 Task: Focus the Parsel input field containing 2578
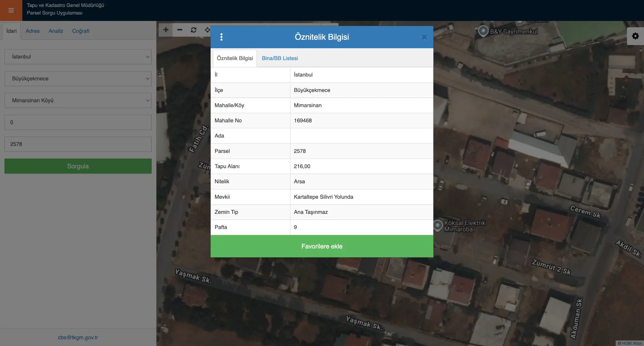pyautogui.click(x=78, y=144)
